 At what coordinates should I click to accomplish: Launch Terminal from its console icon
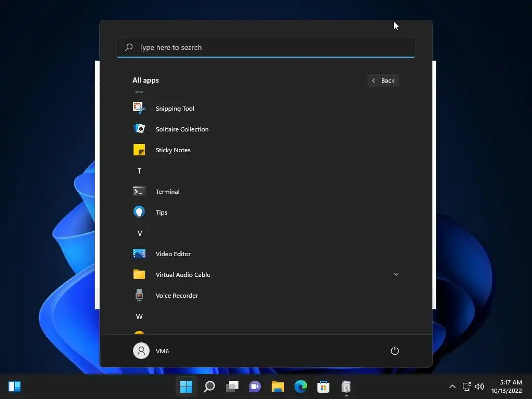tap(139, 191)
